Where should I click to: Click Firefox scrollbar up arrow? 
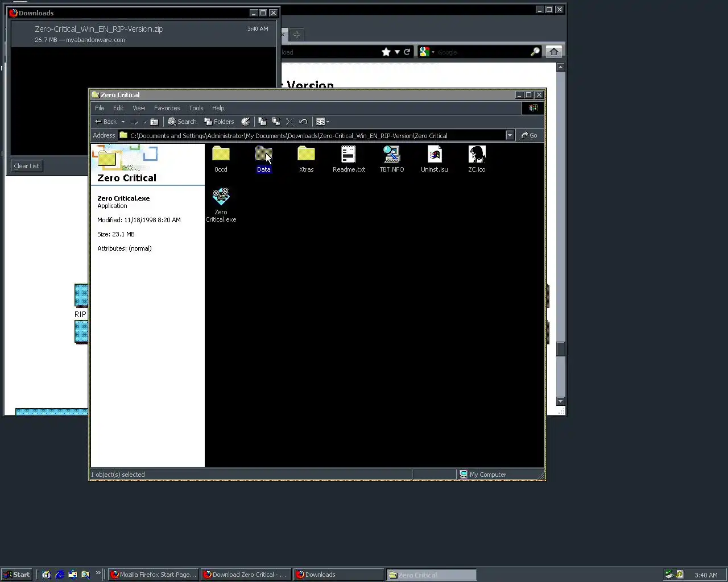[561, 67]
